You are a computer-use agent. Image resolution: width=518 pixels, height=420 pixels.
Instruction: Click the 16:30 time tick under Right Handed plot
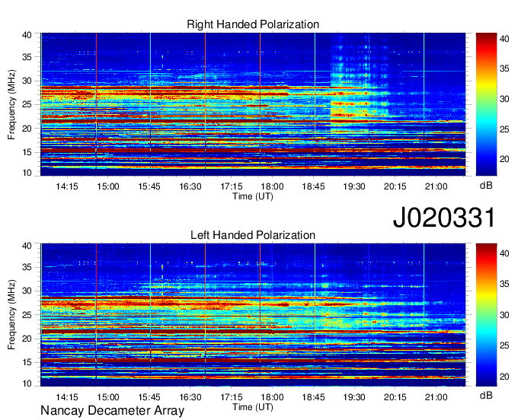pyautogui.click(x=190, y=186)
